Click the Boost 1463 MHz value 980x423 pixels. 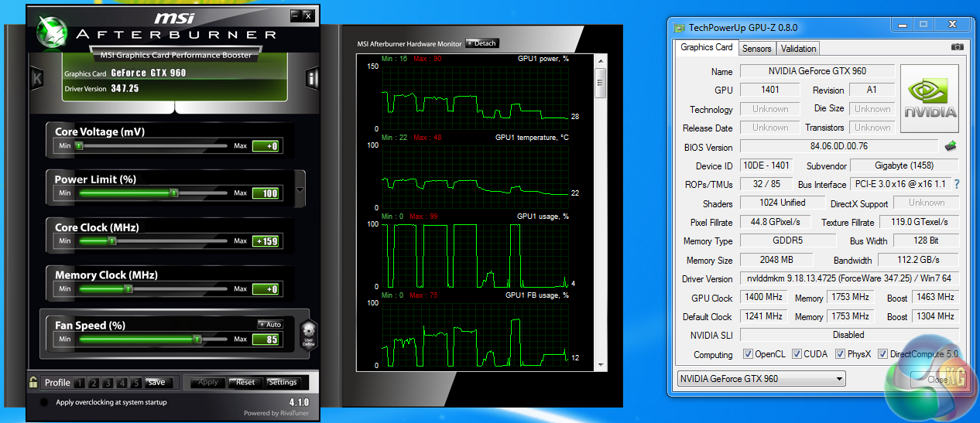click(934, 297)
